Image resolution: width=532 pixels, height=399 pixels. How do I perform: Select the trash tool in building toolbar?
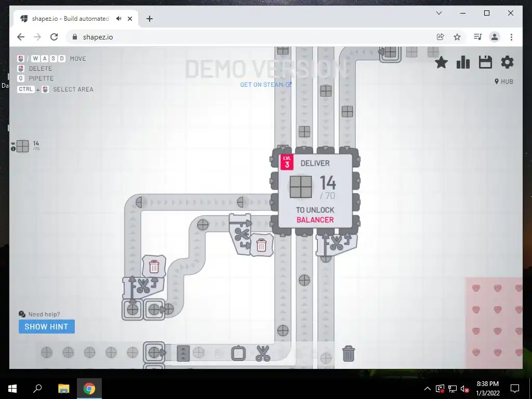(x=349, y=353)
